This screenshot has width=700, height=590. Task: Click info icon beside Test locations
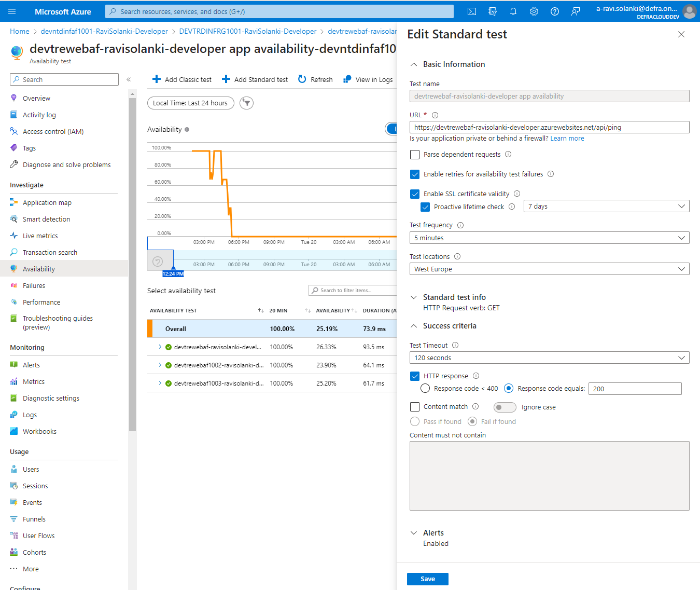(x=457, y=256)
